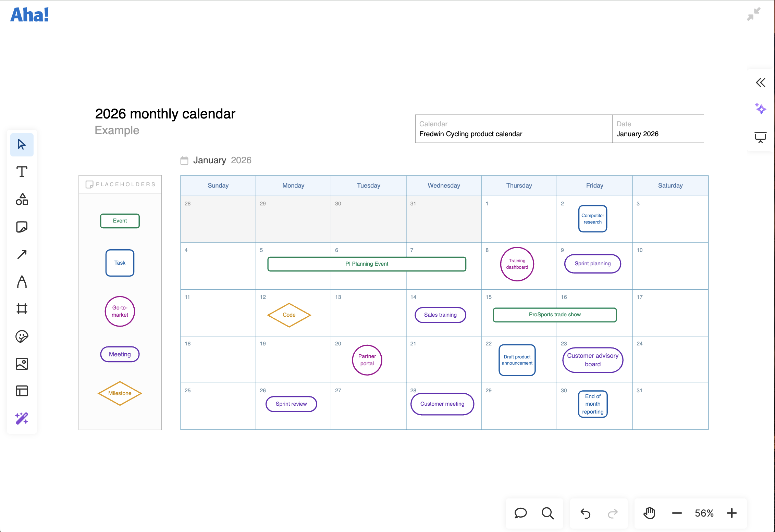Toggle the hand pan mode
Viewport: 775px width, 532px height.
[x=649, y=513]
